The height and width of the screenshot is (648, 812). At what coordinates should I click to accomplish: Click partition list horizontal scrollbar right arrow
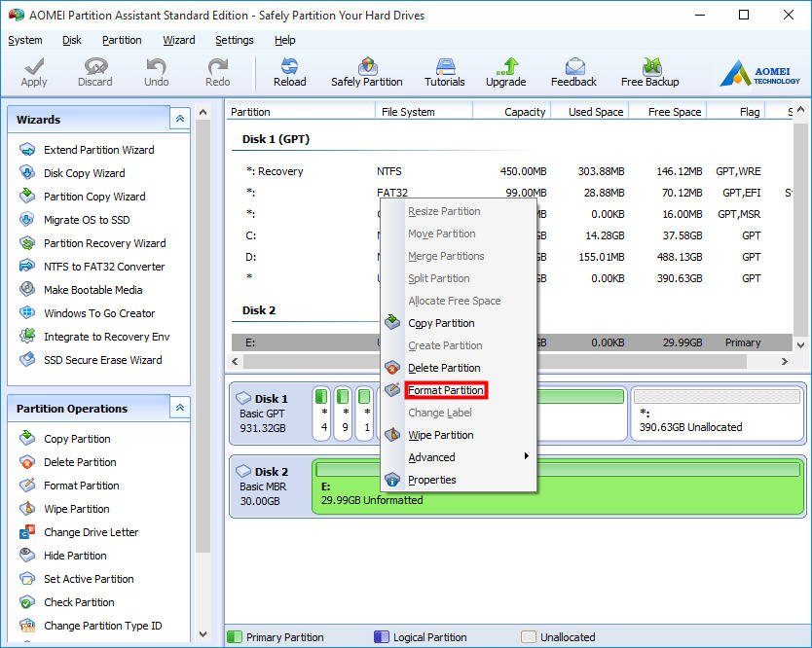(x=785, y=361)
